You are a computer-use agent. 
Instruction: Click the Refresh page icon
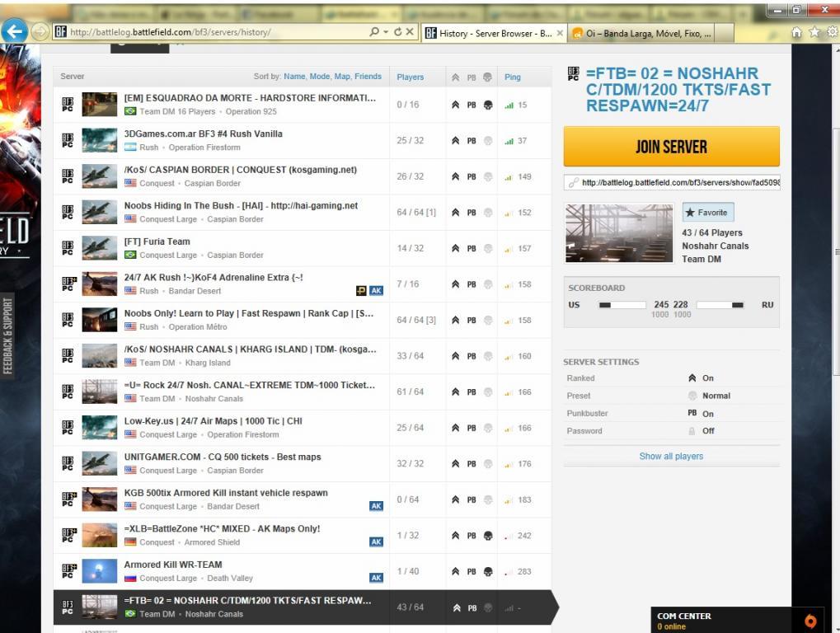pos(397,32)
